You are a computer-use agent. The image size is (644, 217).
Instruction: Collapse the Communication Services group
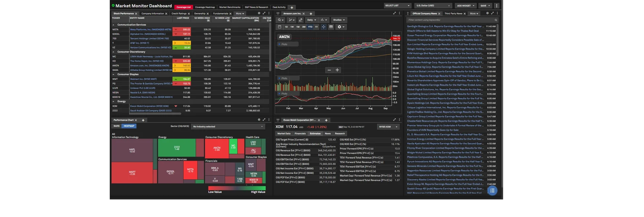point(113,25)
